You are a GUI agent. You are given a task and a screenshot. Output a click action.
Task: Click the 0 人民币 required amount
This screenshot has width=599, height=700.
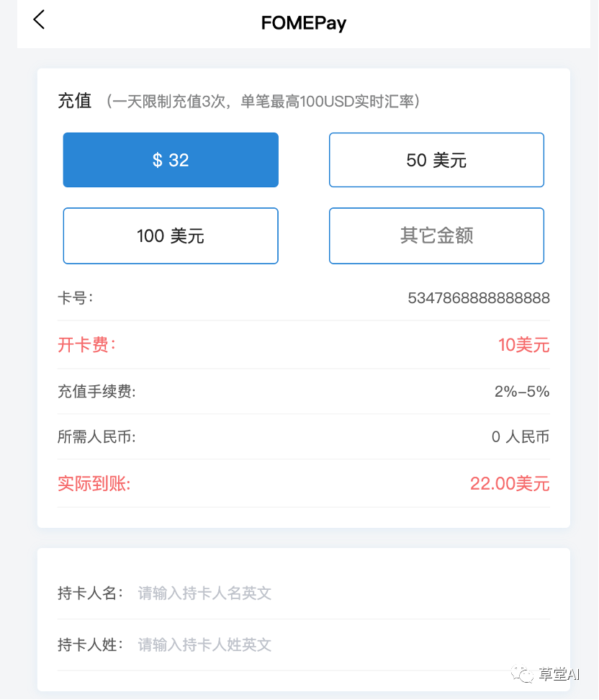(520, 437)
